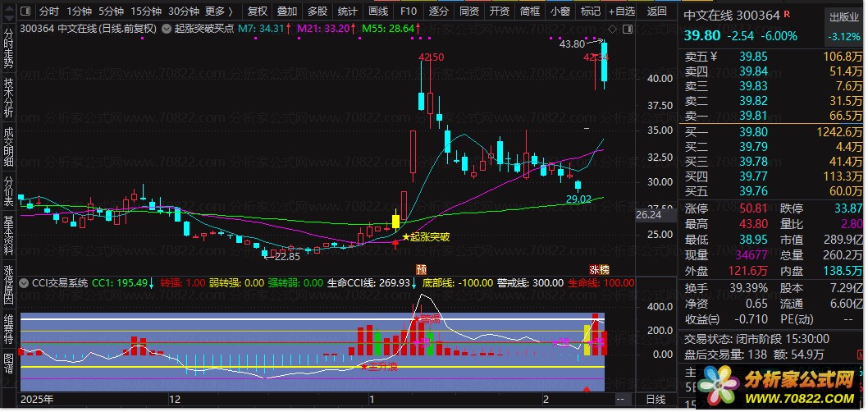Select the 5分钟 period
This screenshot has width=868, height=412.
(111, 11)
